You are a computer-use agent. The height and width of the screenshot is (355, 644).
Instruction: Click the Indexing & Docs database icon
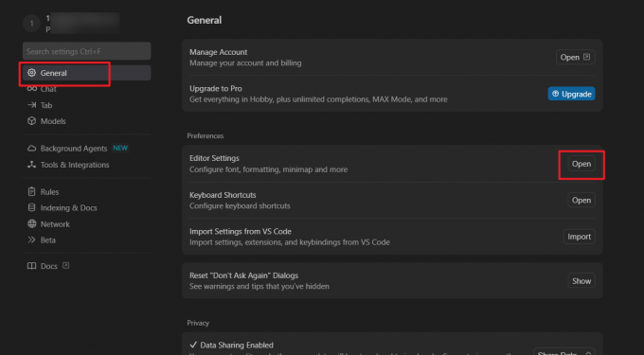coord(31,207)
